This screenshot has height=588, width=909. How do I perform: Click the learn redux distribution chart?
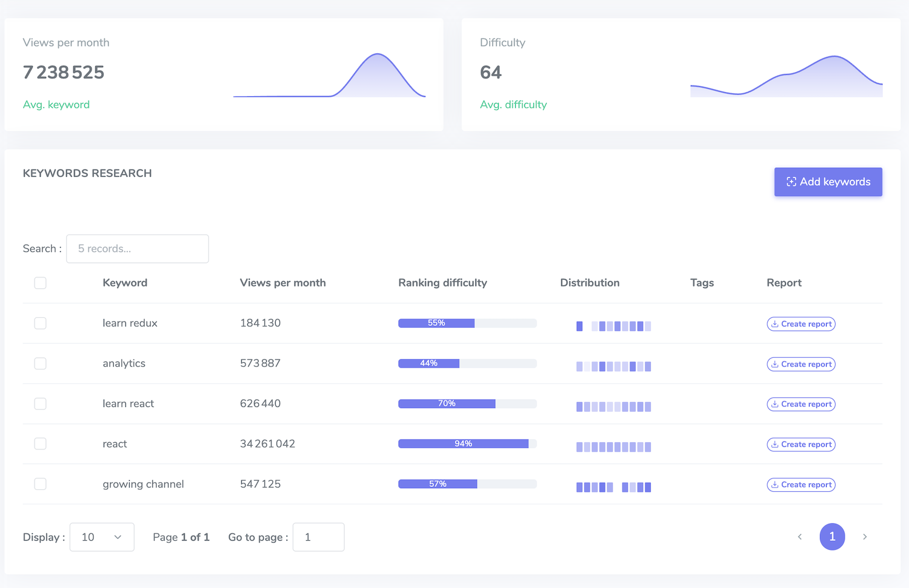(613, 326)
